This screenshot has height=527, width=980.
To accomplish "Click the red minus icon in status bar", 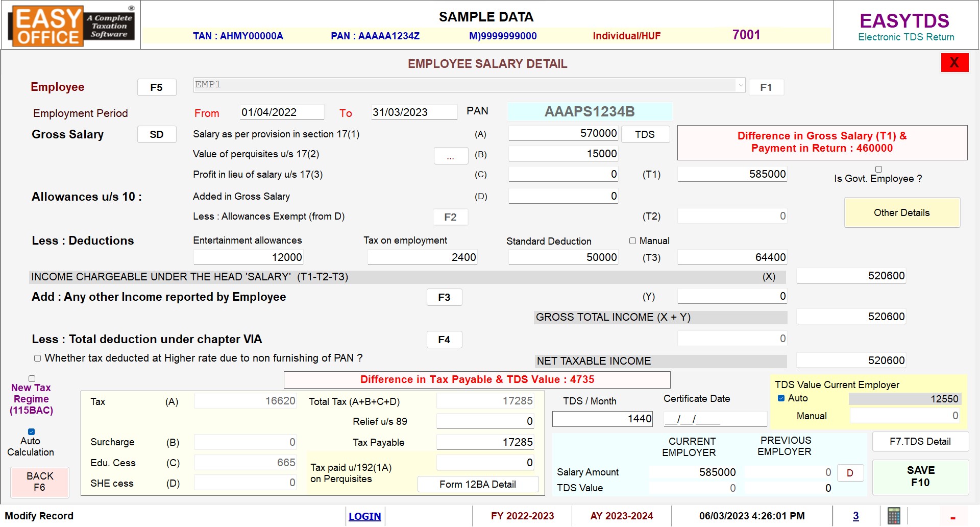I will (952, 518).
